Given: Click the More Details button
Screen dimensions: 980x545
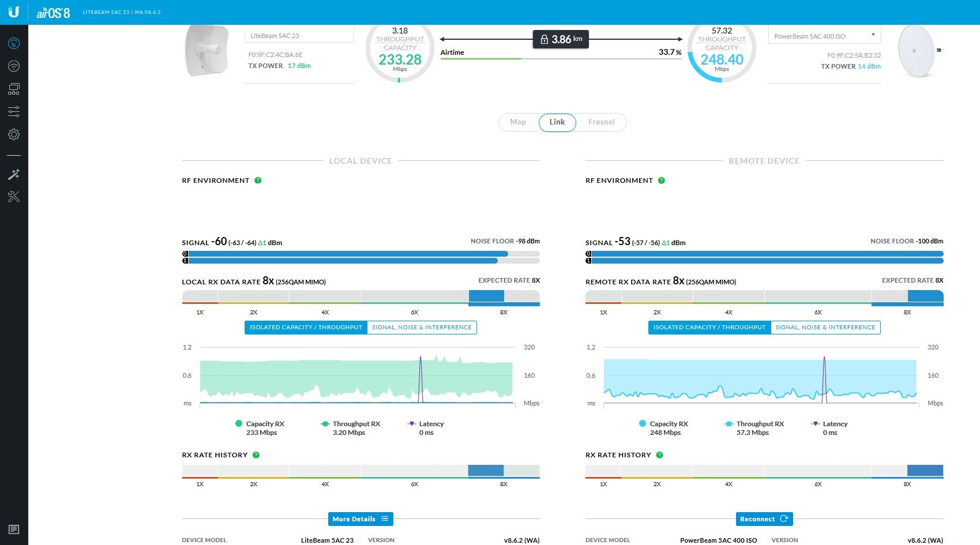Looking at the screenshot, I should point(361,519).
